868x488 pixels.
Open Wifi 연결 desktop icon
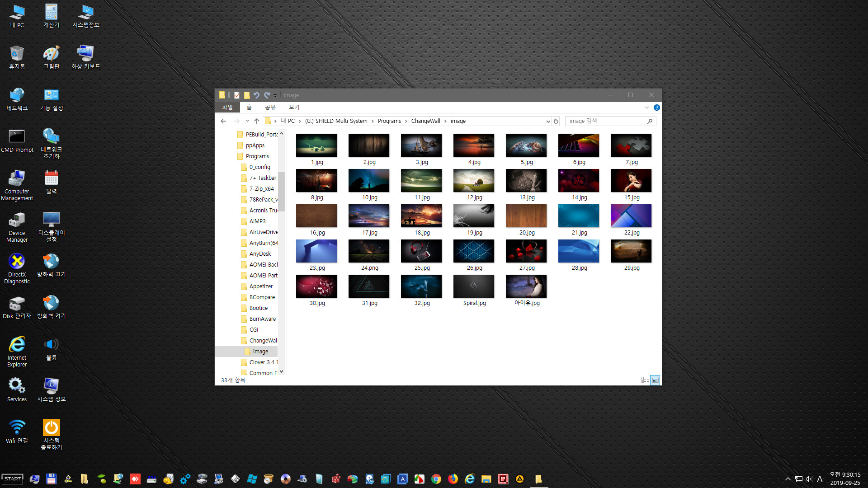click(x=17, y=432)
